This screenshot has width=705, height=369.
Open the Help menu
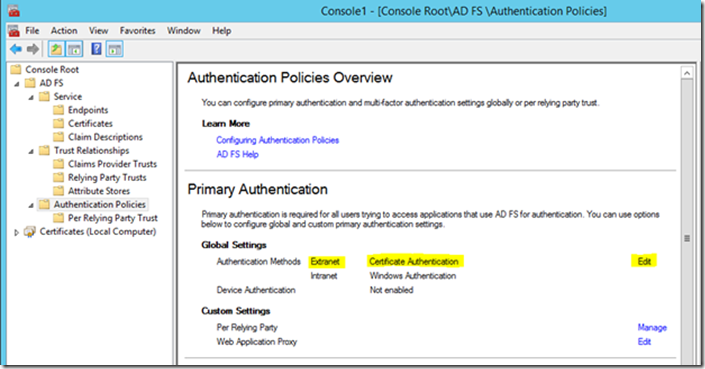coord(222,31)
